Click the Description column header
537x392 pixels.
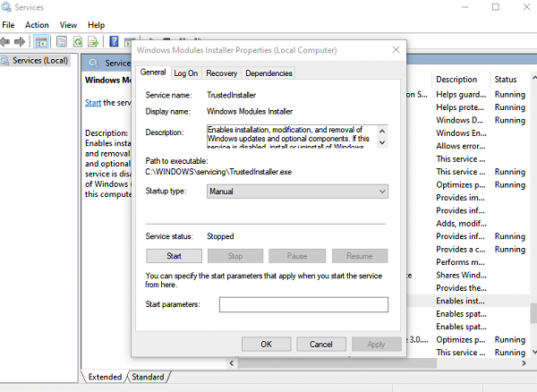460,80
